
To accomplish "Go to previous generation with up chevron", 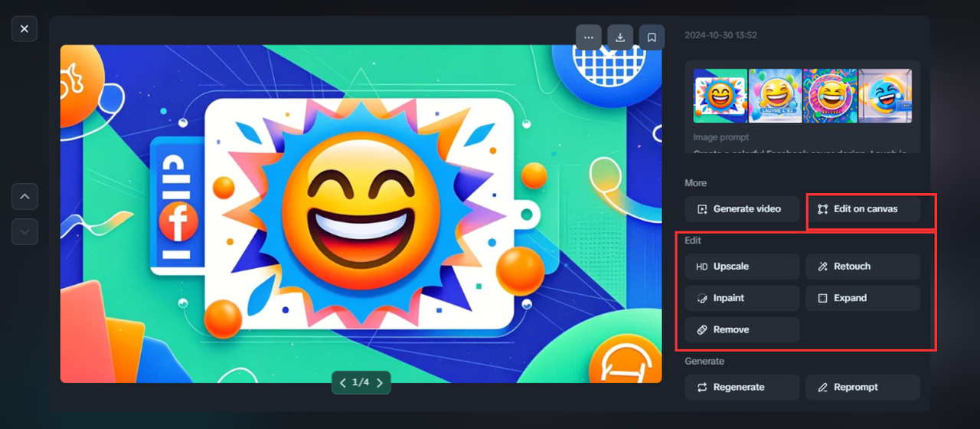I will [24, 197].
